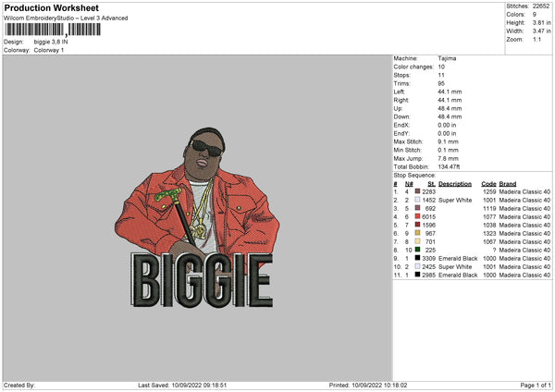Select the mauve swatch next to 692 stitches

(417, 208)
